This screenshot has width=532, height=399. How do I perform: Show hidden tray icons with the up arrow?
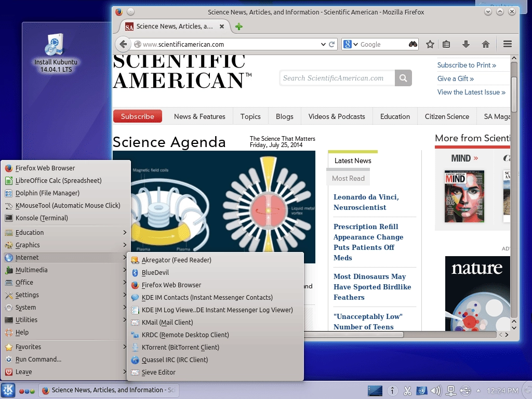[x=478, y=391]
